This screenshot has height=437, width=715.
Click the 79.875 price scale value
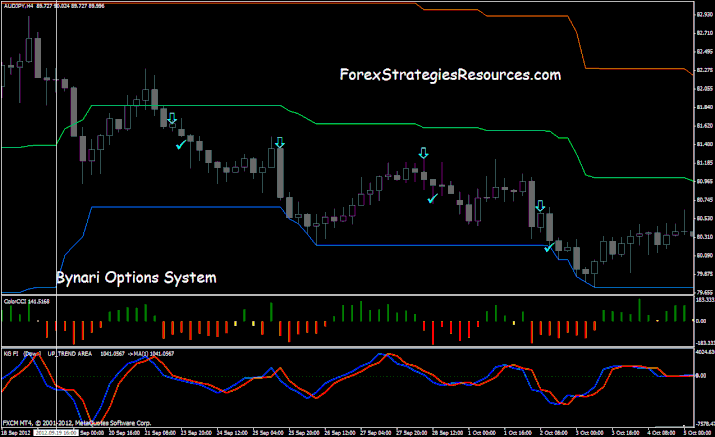pyautogui.click(x=705, y=274)
